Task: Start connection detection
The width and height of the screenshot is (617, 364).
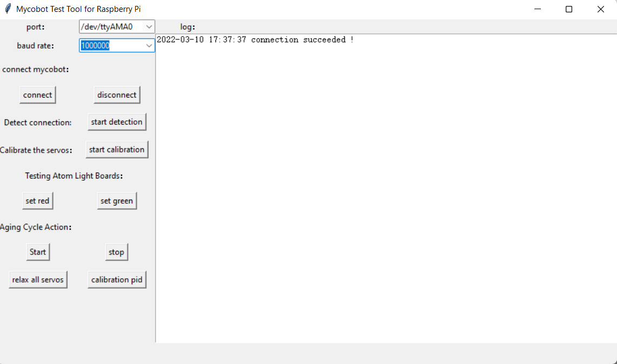Action: (x=117, y=122)
